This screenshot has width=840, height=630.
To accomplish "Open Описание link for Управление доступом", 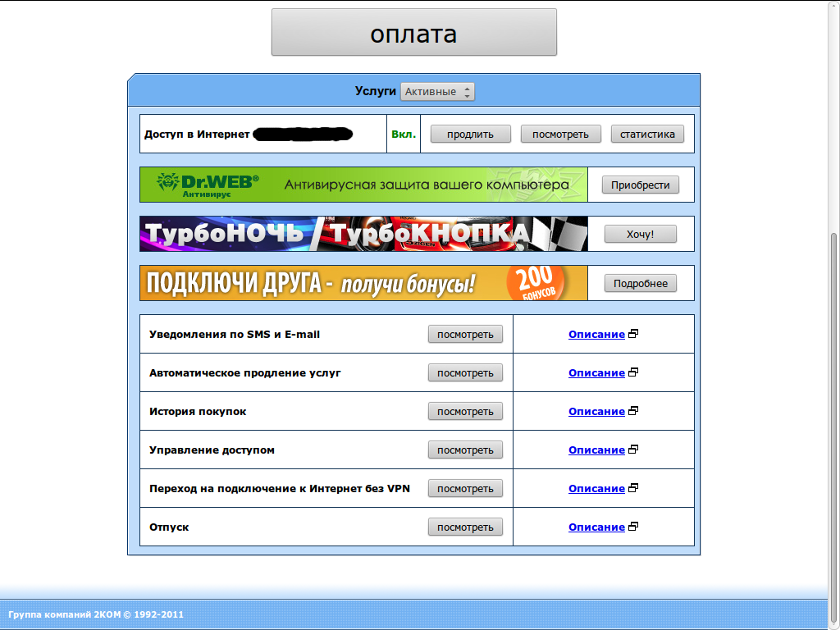I will point(597,450).
